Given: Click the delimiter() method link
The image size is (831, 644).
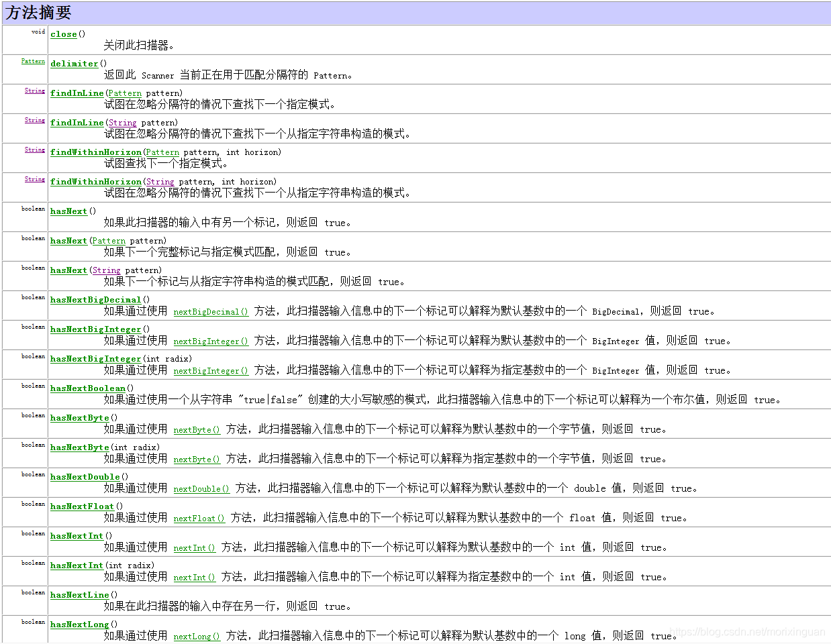Looking at the screenshot, I should pyautogui.click(x=74, y=63).
